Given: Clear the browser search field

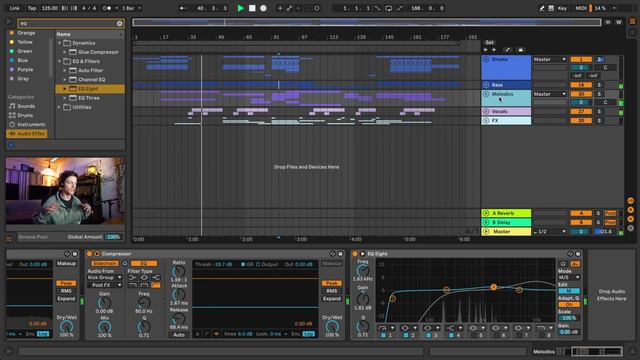Looking at the screenshot, I should click(120, 24).
